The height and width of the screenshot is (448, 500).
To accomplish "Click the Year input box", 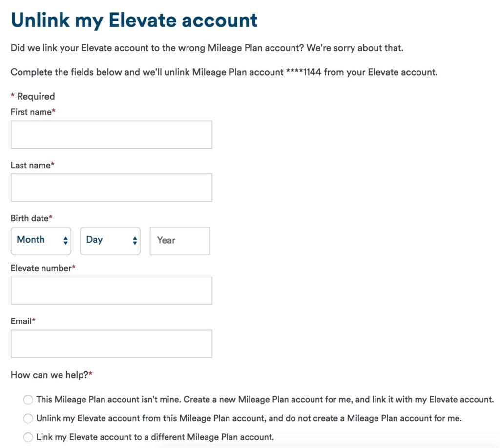I will tap(180, 240).
